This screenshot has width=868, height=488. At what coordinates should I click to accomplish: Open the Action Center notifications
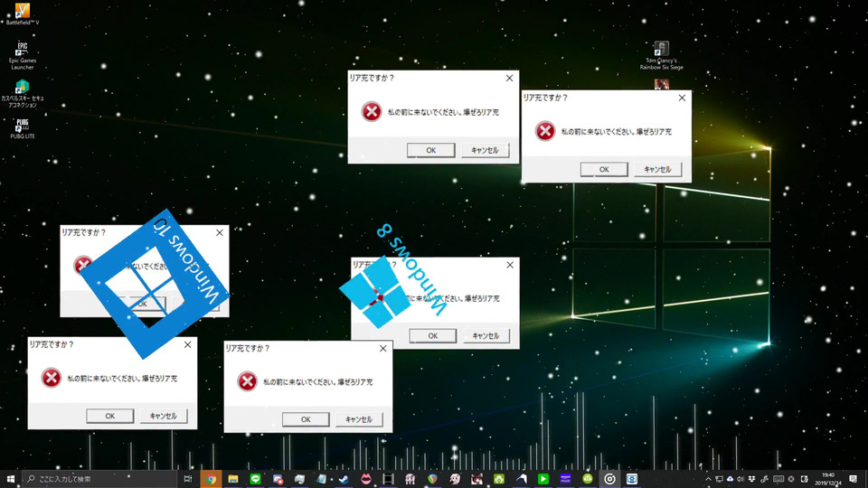tap(853, 479)
